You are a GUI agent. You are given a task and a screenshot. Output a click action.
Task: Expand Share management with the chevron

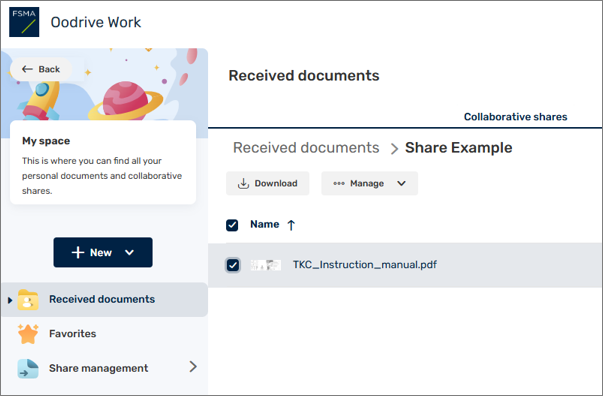[193, 367]
